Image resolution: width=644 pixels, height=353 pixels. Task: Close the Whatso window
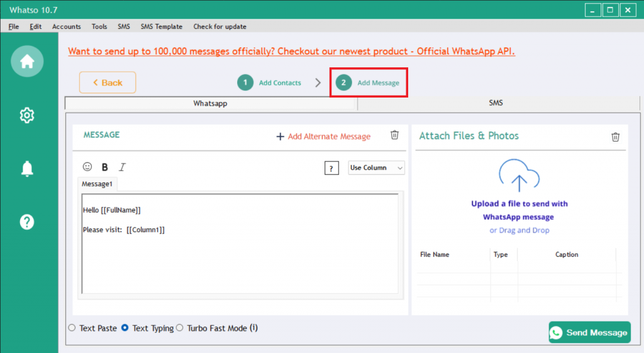pos(628,10)
